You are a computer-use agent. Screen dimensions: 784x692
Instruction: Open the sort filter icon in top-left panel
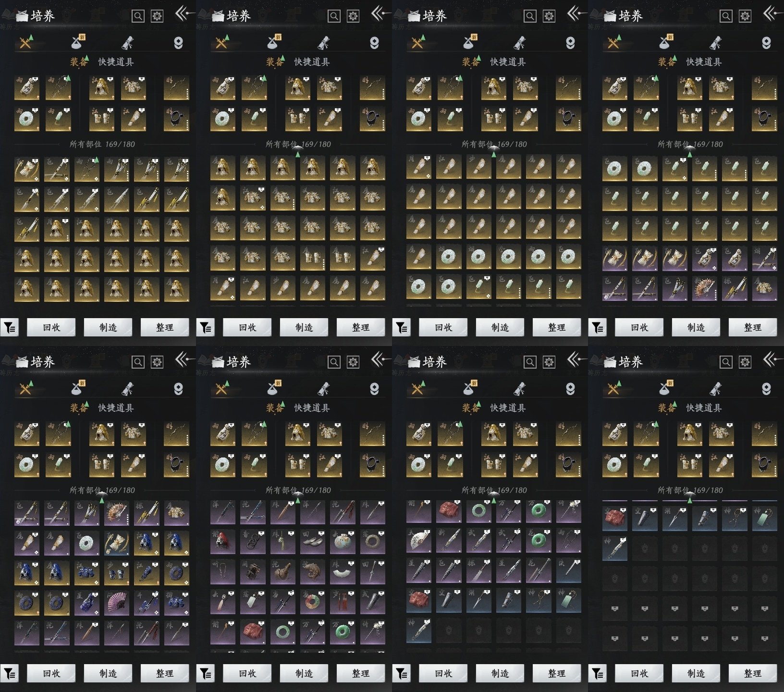[10, 328]
